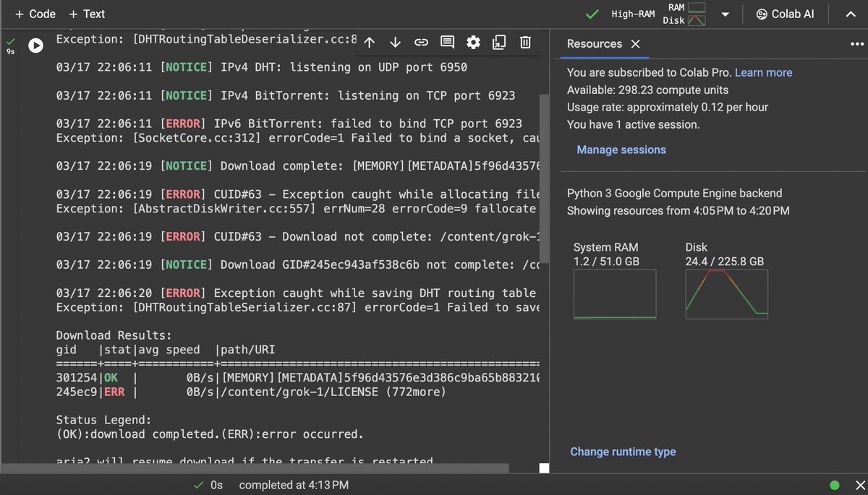Viewport: 868px width, 495px height.
Task: Click the green connection status dot
Action: (835, 485)
